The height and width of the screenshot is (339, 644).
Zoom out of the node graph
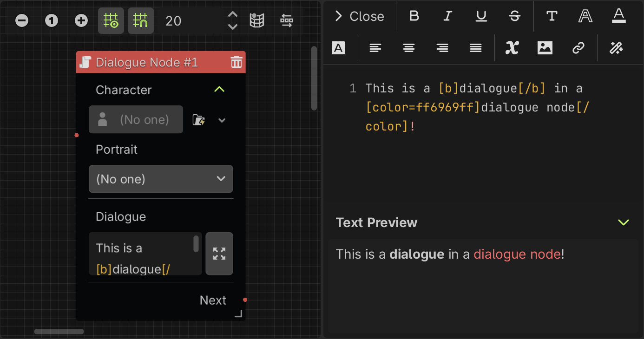coord(21,20)
